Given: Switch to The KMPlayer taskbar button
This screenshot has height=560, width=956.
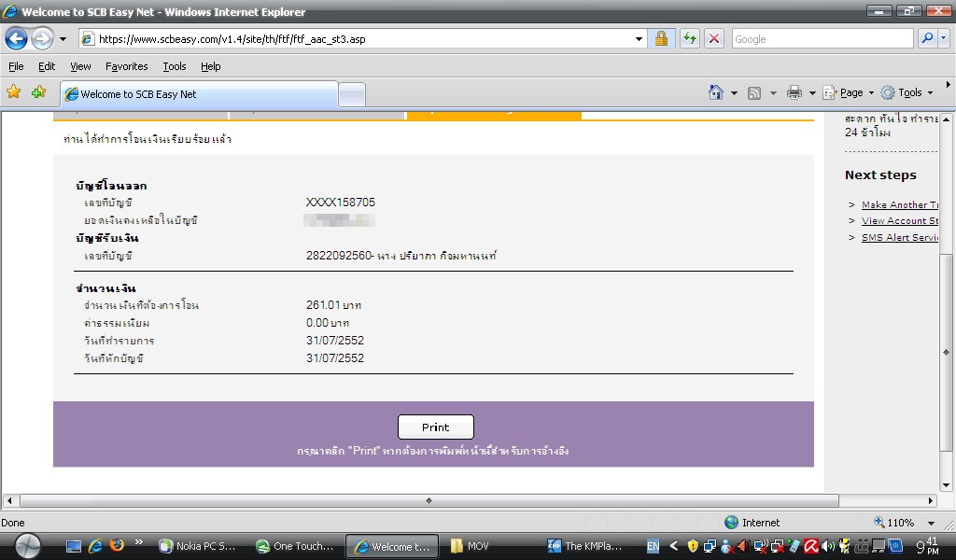Looking at the screenshot, I should [x=584, y=547].
